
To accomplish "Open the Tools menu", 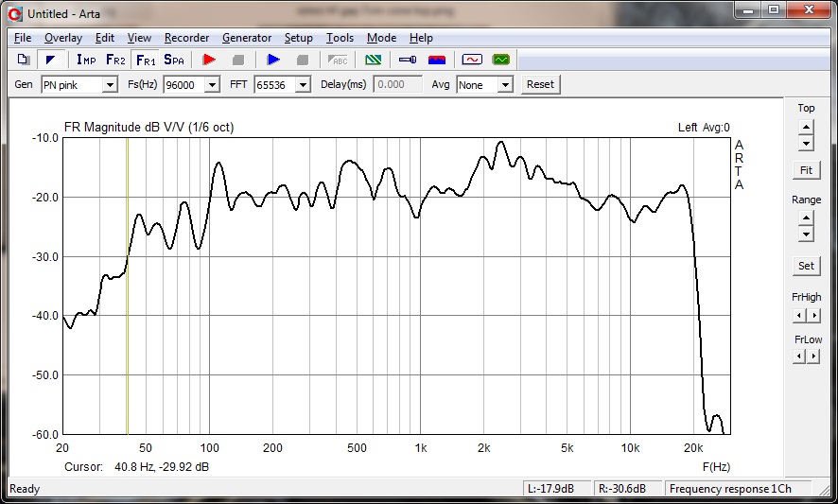I will coord(340,38).
